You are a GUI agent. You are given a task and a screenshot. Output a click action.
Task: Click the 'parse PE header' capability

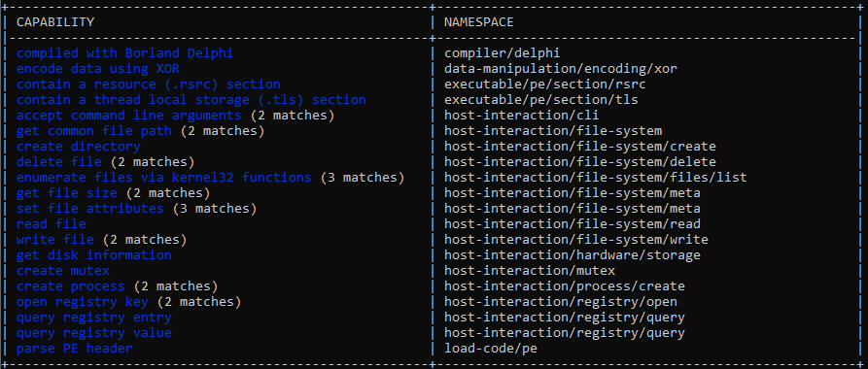click(x=75, y=349)
